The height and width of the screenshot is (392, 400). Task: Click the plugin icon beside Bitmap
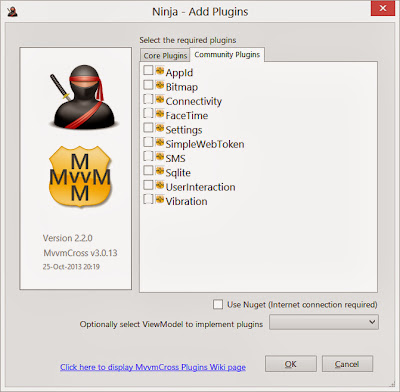[160, 85]
